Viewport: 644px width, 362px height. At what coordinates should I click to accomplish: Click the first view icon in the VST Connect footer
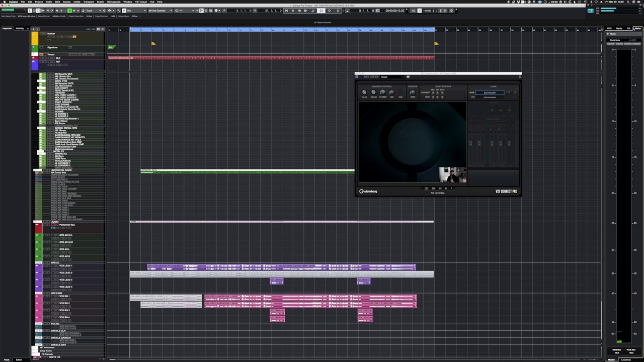click(x=427, y=188)
